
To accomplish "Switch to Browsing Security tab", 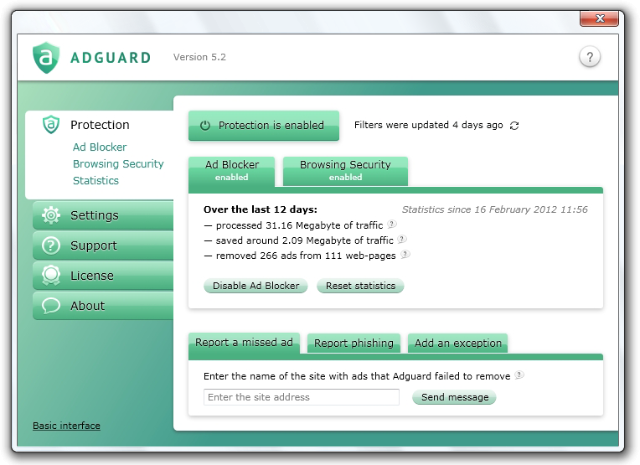I will (345, 171).
